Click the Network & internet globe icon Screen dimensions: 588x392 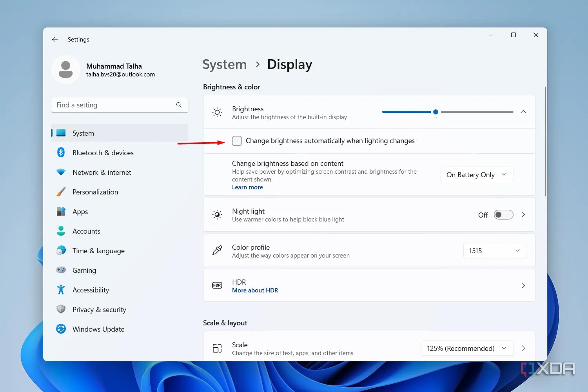61,172
